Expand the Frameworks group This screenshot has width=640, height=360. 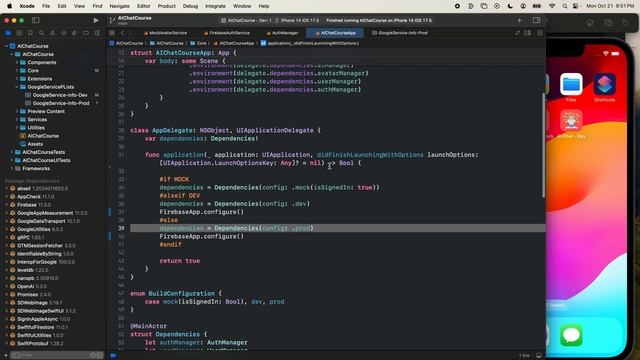[11, 169]
